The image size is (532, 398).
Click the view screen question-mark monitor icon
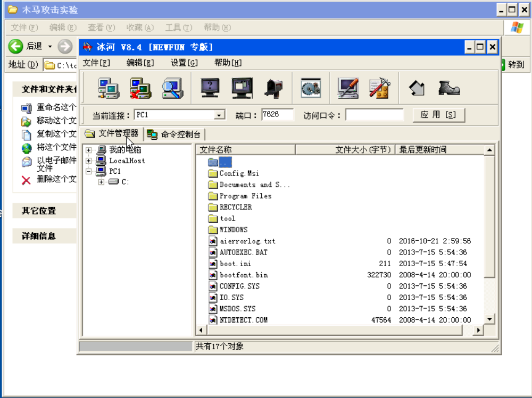coord(210,88)
